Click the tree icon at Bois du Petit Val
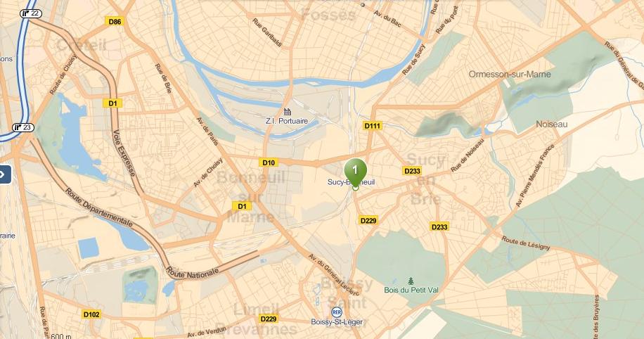 411,281
